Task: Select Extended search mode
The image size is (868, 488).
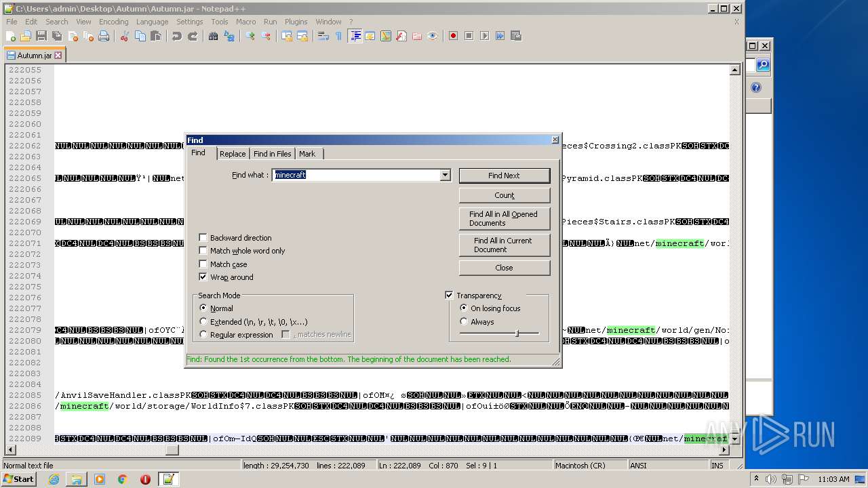Action: (x=203, y=322)
